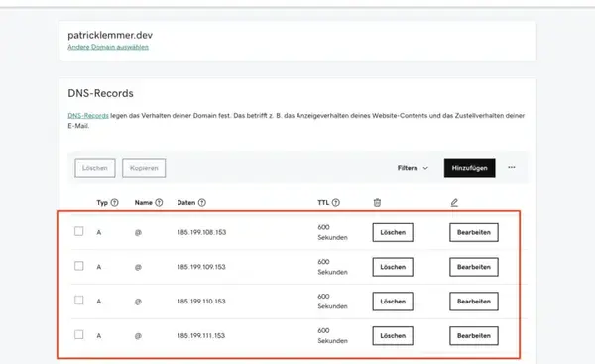
Task: Edit the 185.199.109.153 record via Bearbeiten
Action: (474, 267)
